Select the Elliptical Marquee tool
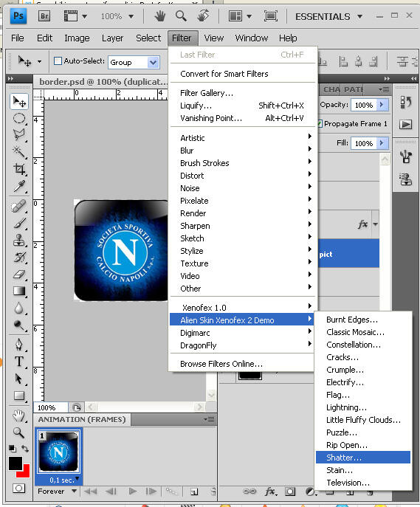The height and width of the screenshot is (507, 420). point(19,118)
